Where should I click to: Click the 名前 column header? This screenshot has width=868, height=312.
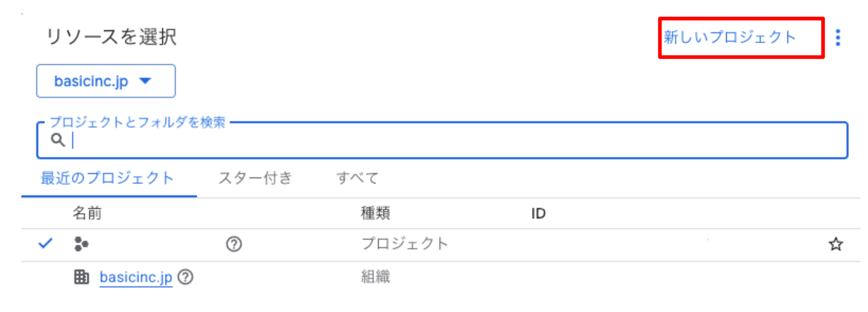pyautogui.click(x=87, y=213)
